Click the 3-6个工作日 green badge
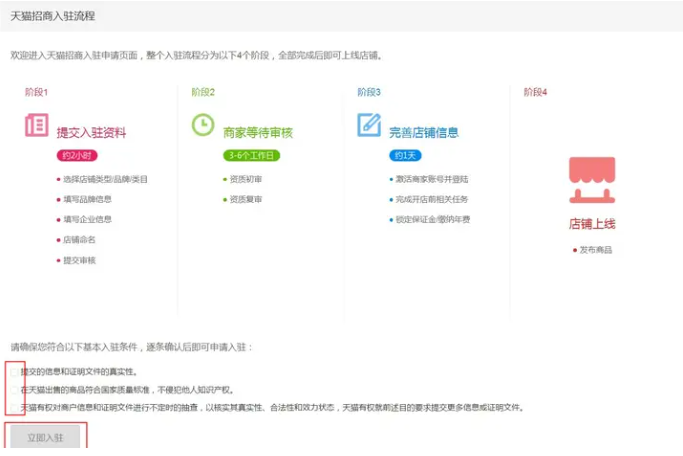Viewport: 683px width, 456px height. pyautogui.click(x=251, y=155)
